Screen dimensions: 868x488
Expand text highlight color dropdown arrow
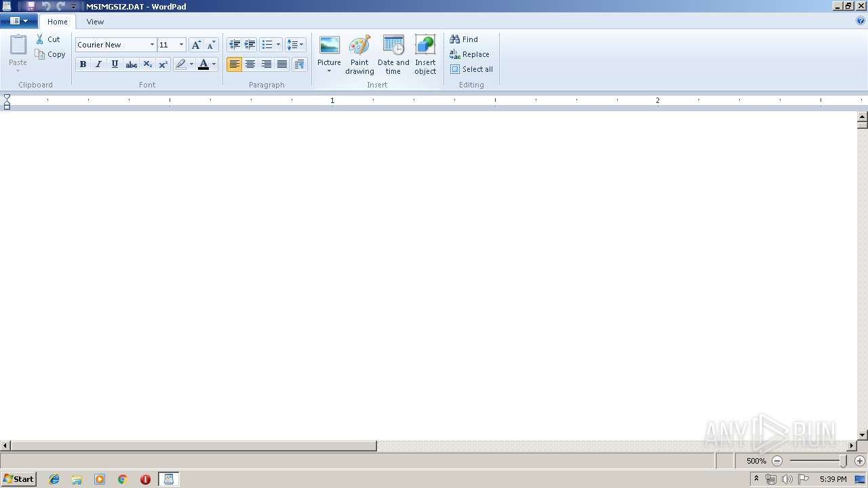(191, 64)
